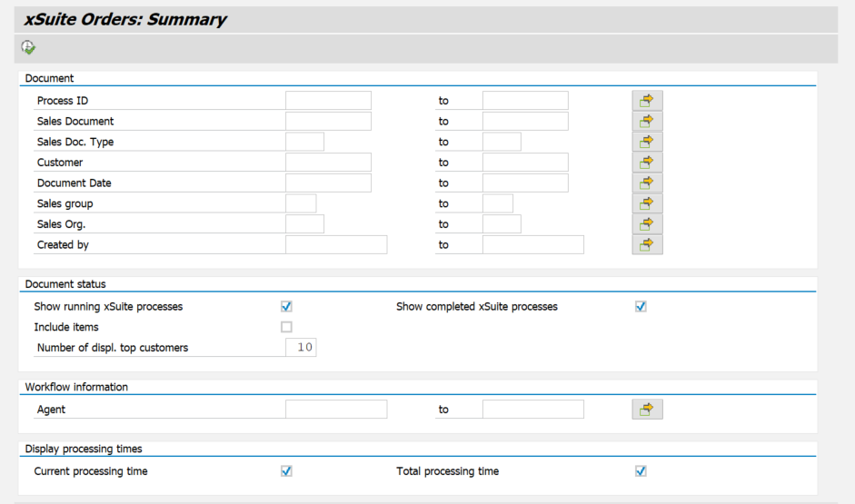Select the Sales Org. to field
The image size is (855, 504).
(502, 224)
